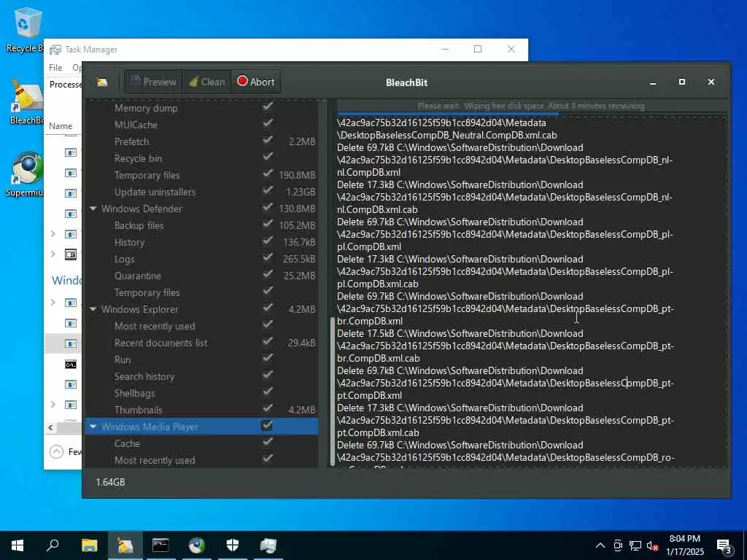The width and height of the screenshot is (747, 560).
Task: Click the cleaner list vertical scrollbar
Action: (332, 392)
